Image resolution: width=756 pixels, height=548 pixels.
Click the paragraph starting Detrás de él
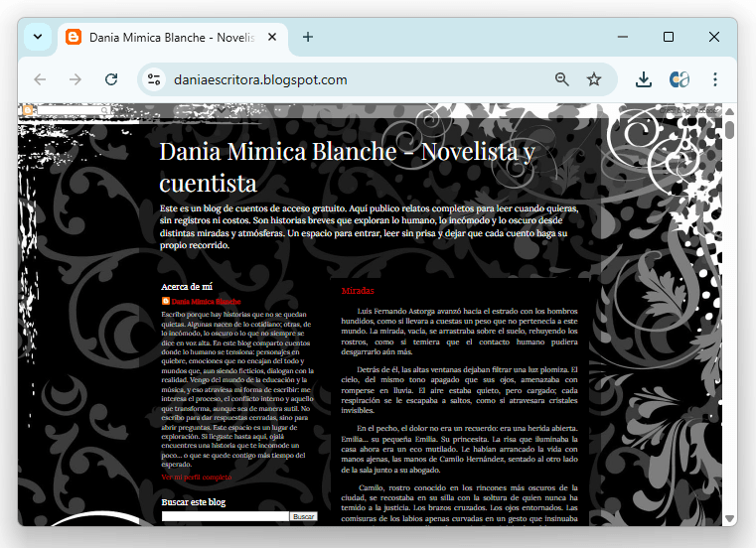[460, 390]
